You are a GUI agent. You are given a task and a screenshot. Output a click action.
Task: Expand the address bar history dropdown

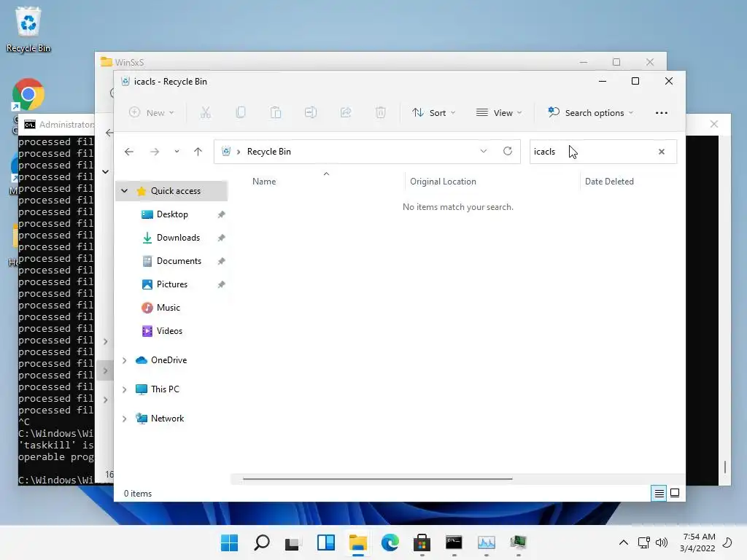[x=484, y=151]
